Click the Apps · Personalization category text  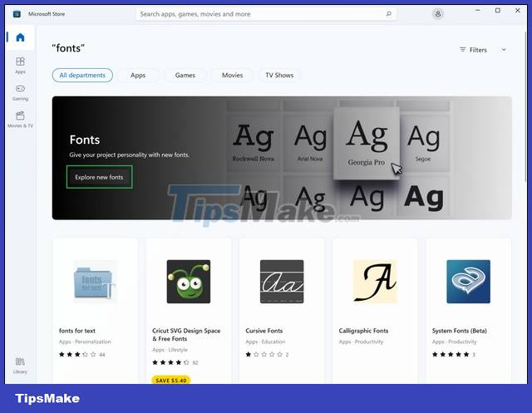coord(85,342)
